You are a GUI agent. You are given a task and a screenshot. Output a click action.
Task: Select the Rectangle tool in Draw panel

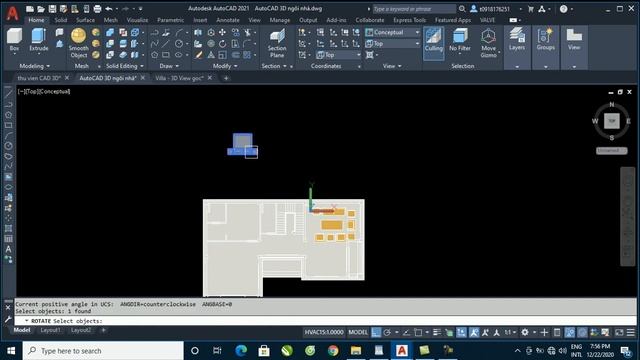(166, 55)
